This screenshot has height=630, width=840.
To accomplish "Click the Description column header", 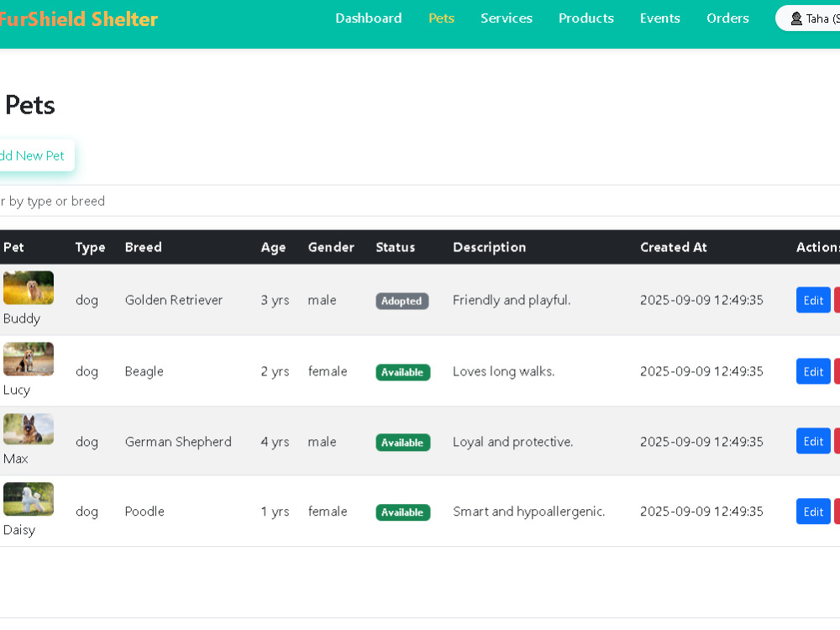I will pos(489,248).
